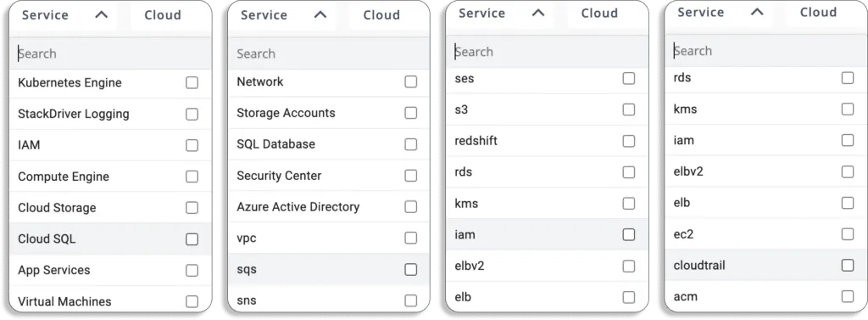This screenshot has width=868, height=320.
Task: Click Search field in the acm panel
Action: (766, 51)
